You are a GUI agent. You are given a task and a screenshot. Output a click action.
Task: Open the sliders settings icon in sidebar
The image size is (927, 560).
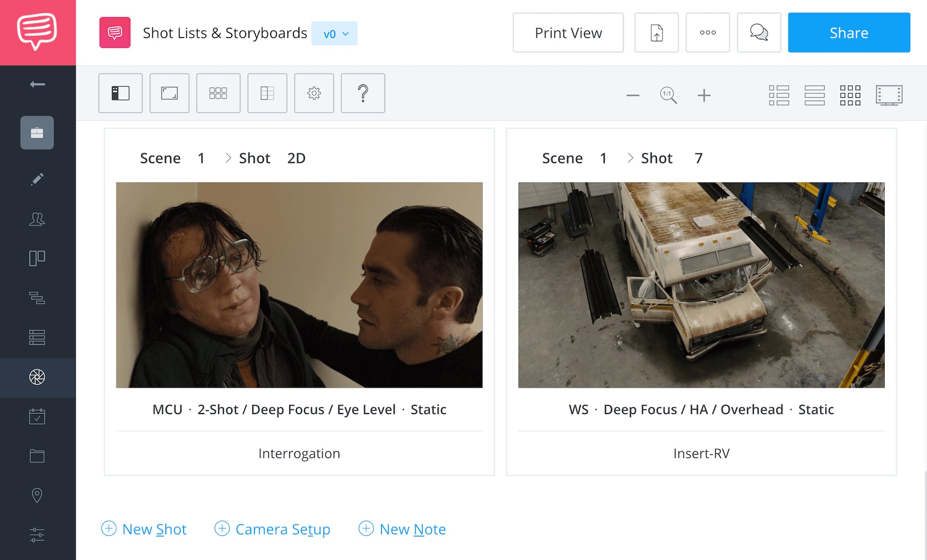tap(37, 535)
